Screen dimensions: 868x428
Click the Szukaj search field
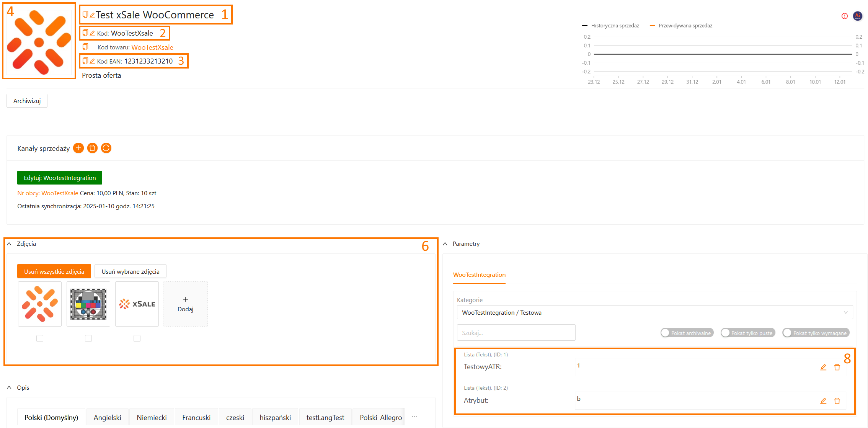[x=516, y=333]
